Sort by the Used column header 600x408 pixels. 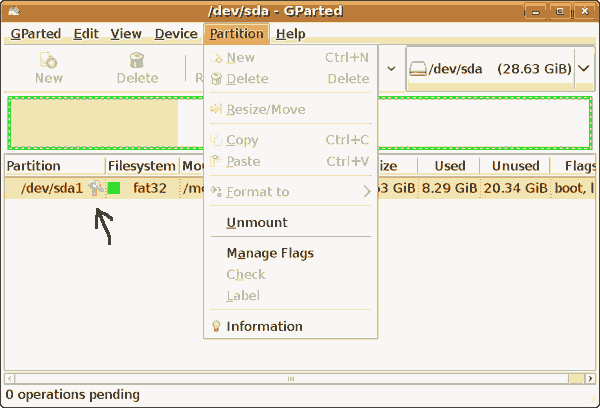[448, 166]
